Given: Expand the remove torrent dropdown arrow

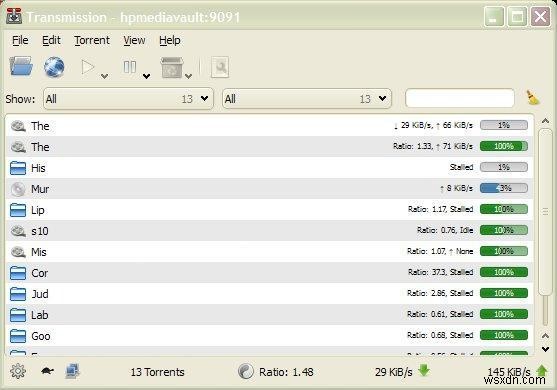Looking at the screenshot, I should click(x=189, y=76).
